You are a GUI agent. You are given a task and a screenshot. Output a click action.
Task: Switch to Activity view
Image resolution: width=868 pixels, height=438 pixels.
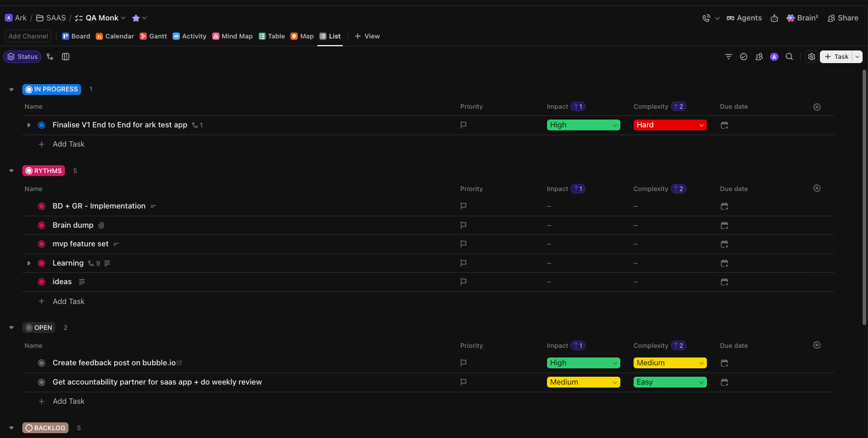[x=189, y=36]
